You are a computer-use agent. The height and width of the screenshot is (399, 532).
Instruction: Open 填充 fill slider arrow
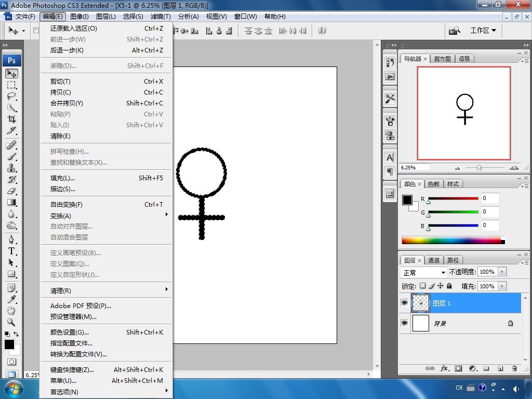pyautogui.click(x=502, y=286)
